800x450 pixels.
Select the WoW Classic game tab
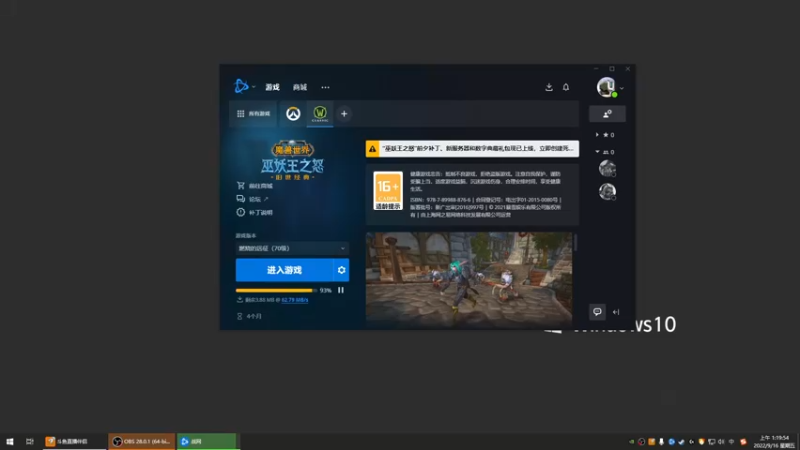coord(320,114)
